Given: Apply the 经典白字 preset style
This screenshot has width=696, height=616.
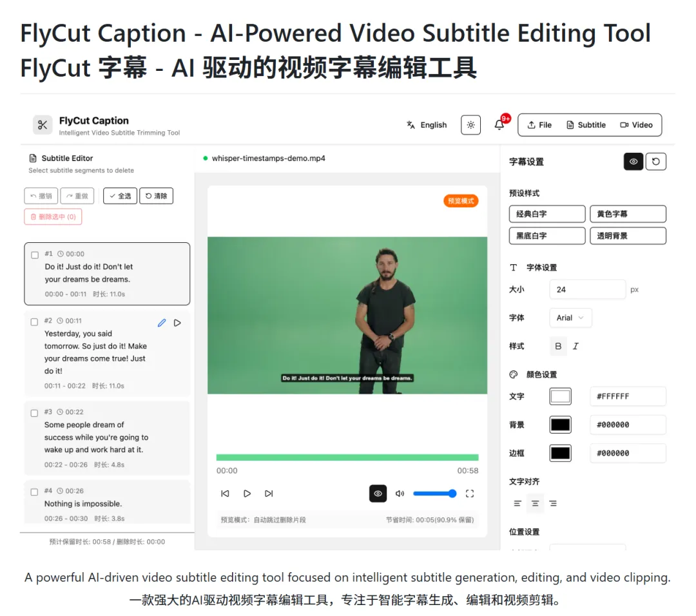Looking at the screenshot, I should tap(547, 214).
